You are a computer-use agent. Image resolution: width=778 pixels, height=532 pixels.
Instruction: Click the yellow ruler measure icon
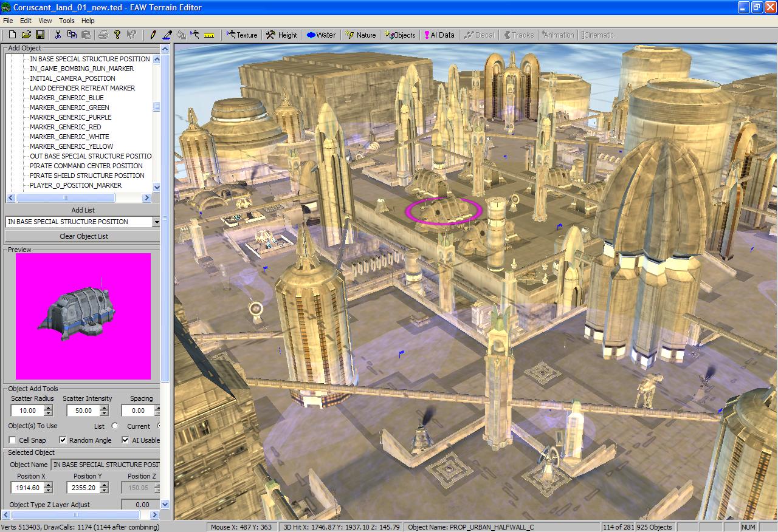click(209, 35)
